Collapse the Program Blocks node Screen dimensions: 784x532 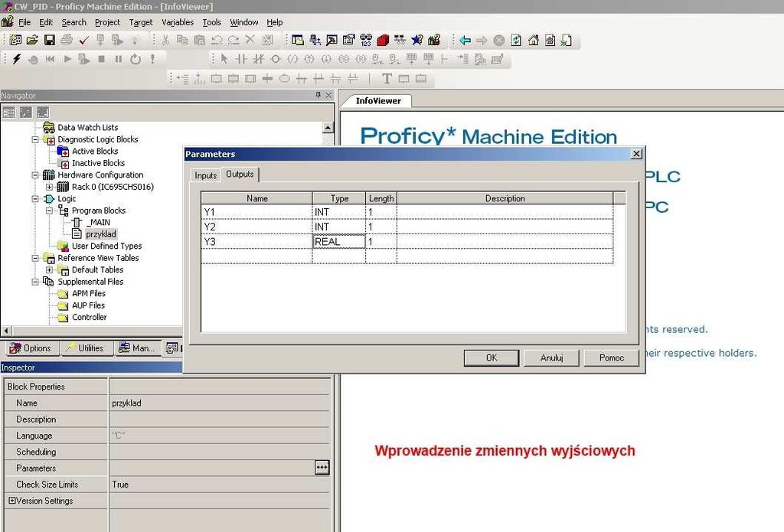pyautogui.click(x=49, y=211)
